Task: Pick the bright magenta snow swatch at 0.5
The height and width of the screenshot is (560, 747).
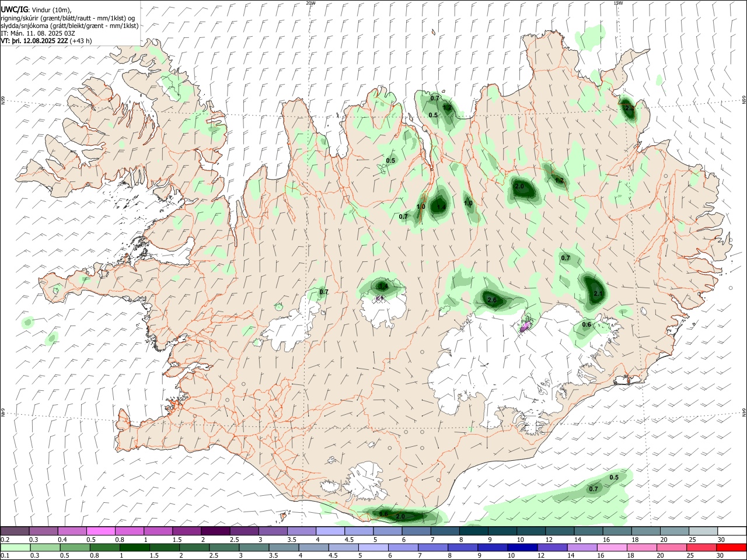Action: pos(100,531)
